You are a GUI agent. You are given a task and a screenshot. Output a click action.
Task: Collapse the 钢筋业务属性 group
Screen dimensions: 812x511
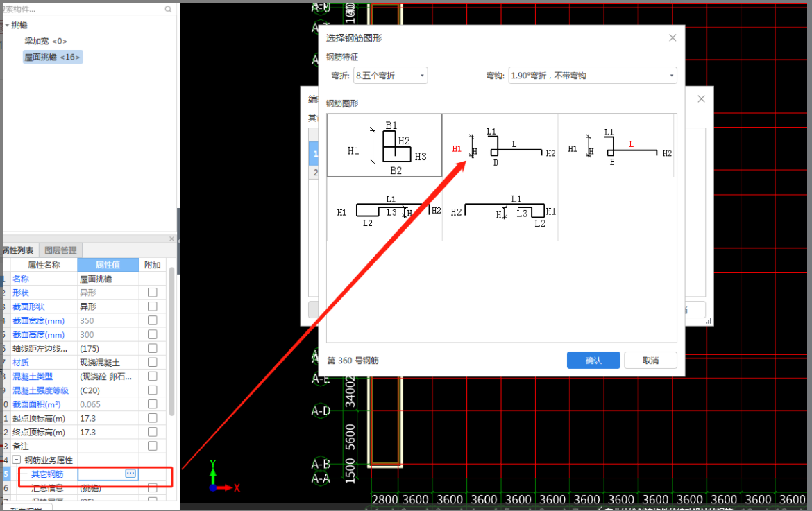pyautogui.click(x=17, y=460)
